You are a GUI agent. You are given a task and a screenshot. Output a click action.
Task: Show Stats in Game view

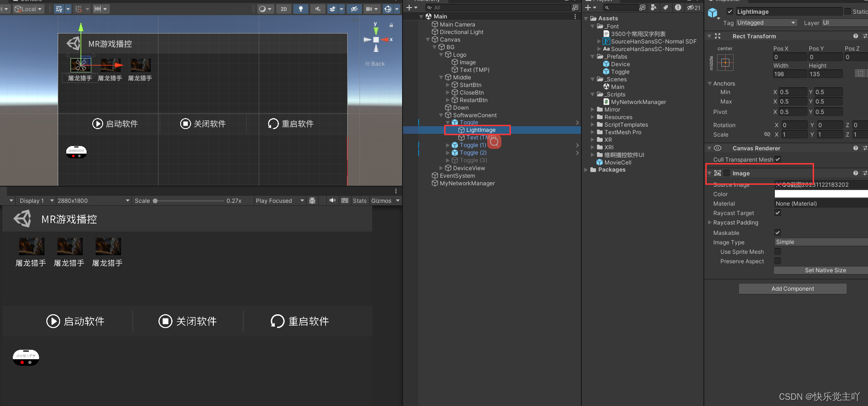click(359, 201)
